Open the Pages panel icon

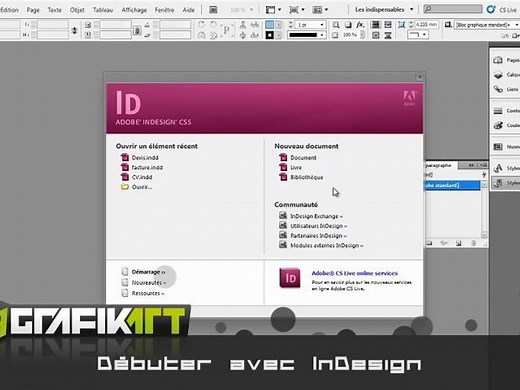pos(498,60)
